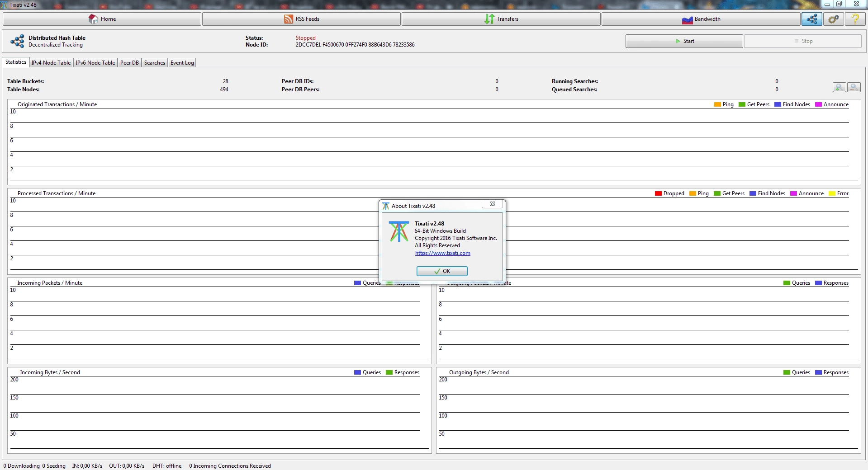Click the 'Tixati v2.48' heading in About dialog

[429, 224]
